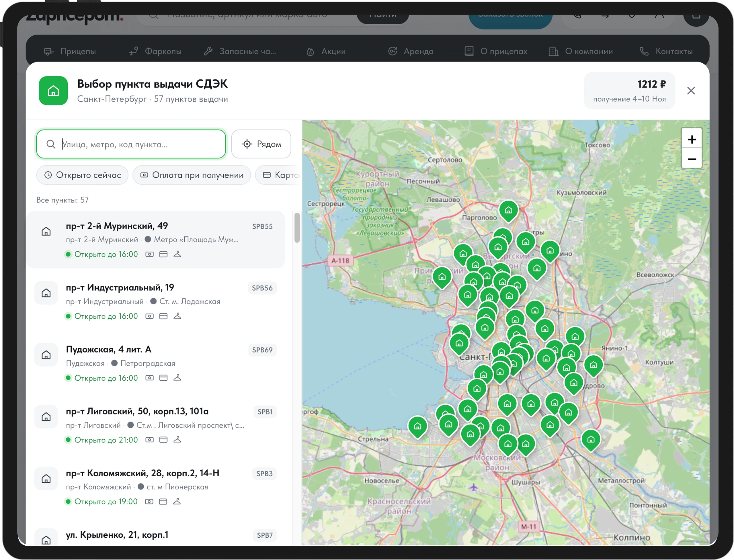The height and width of the screenshot is (560, 734).
Task: Select pickup point пр-т 2-й Муринский, 49
Action: pos(156,240)
